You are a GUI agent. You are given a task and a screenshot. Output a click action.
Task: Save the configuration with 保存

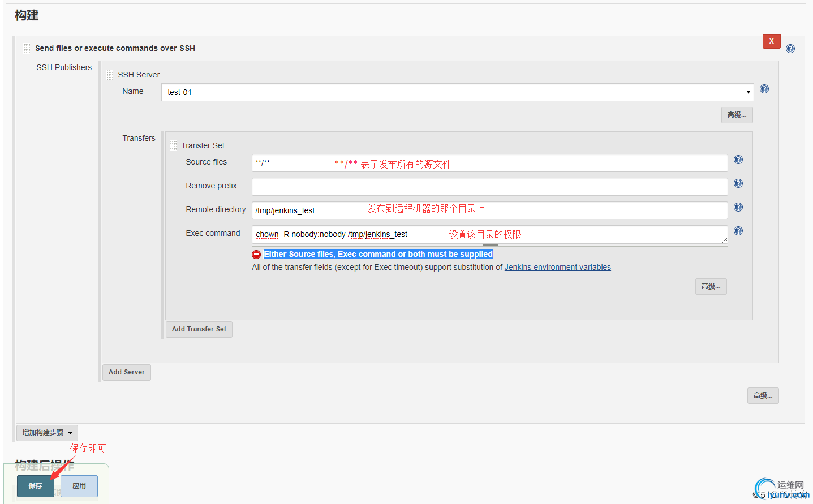[36, 486]
